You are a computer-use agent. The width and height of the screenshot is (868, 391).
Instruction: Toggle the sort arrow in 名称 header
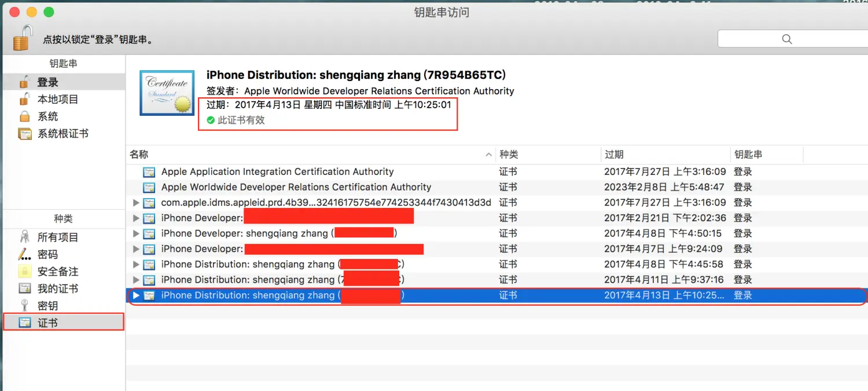tap(488, 155)
